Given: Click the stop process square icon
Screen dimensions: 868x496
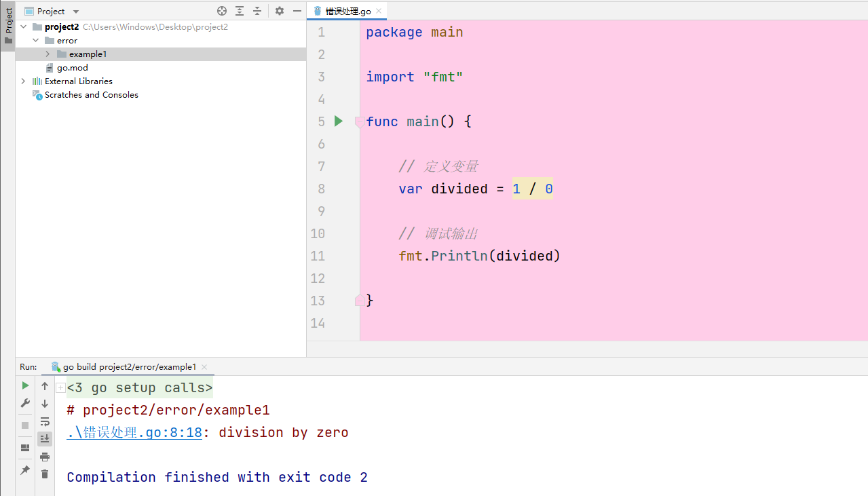Looking at the screenshot, I should tap(25, 425).
